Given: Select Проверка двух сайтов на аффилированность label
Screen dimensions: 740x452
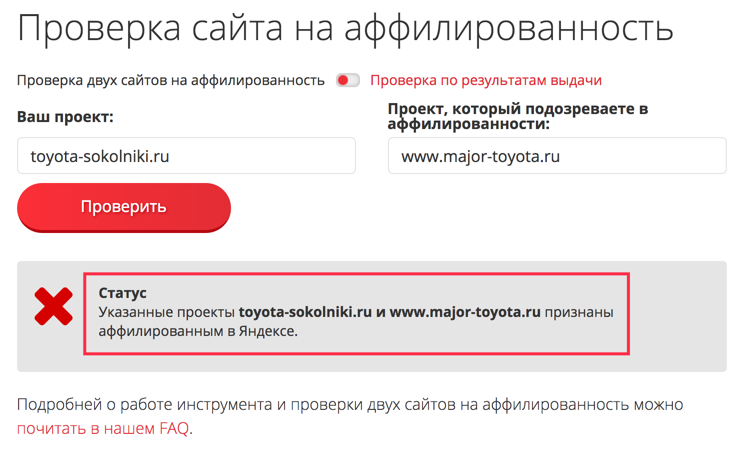Looking at the screenshot, I should pos(171,80).
